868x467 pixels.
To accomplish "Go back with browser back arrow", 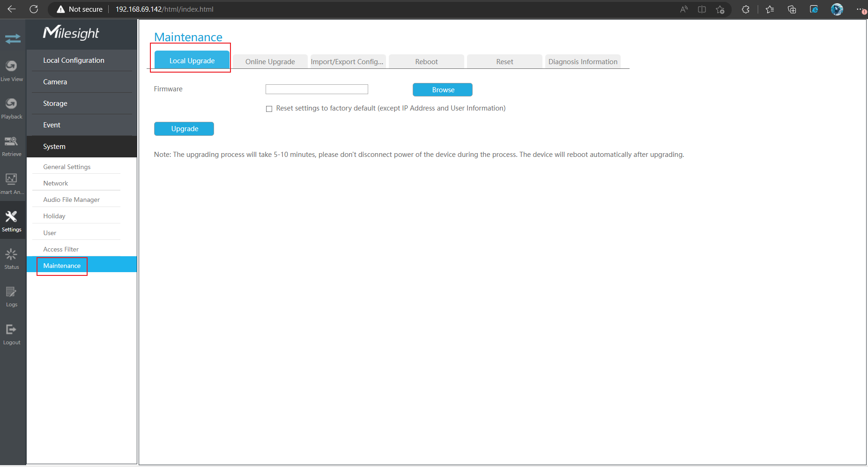I will click(12, 9).
